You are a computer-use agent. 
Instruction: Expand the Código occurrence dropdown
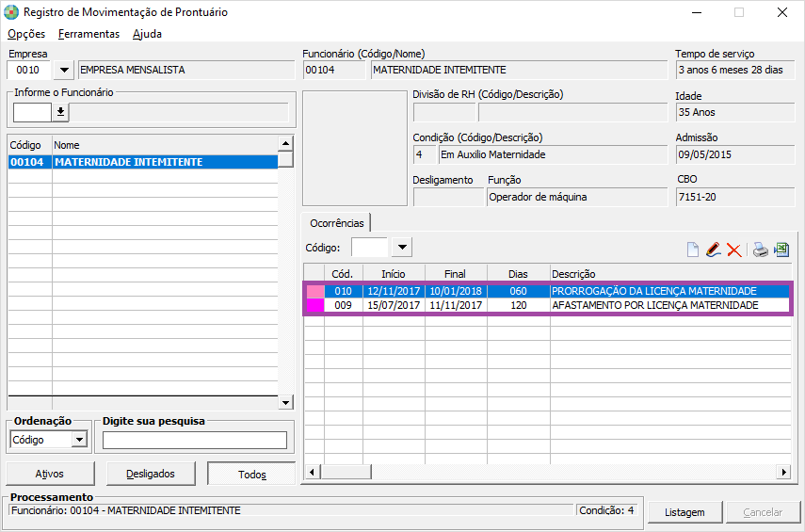[x=402, y=248]
